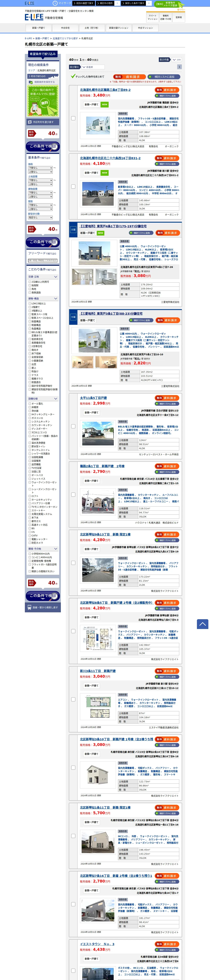This screenshot has width=210, height=980.
Task: Click the 分譲 badge on 東茨戸3条1丁目 listing
Action: click(x=73, y=317)
